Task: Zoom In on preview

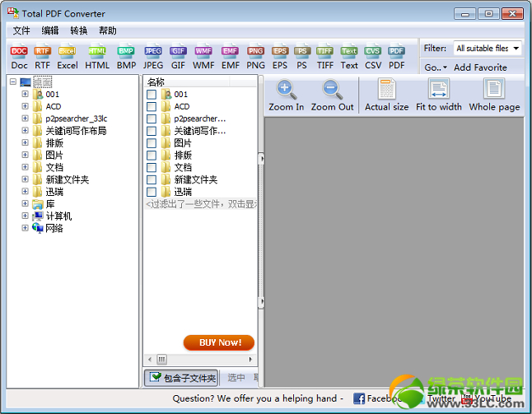Action: point(286,95)
